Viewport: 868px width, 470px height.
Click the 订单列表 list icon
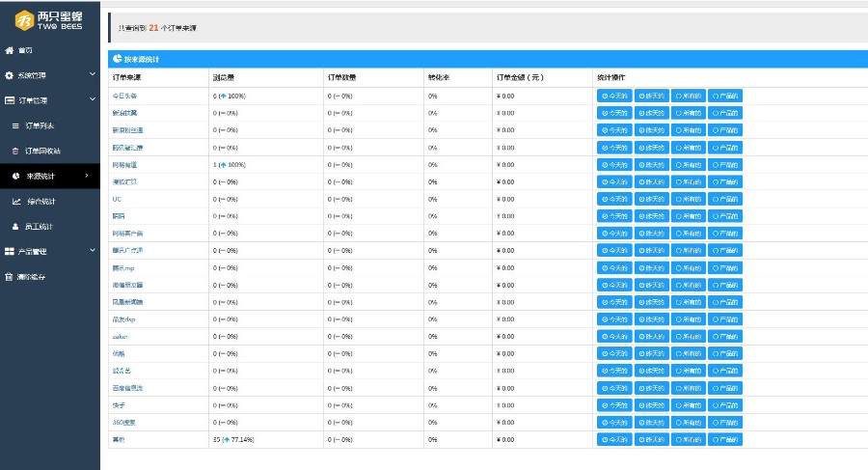click(15, 125)
